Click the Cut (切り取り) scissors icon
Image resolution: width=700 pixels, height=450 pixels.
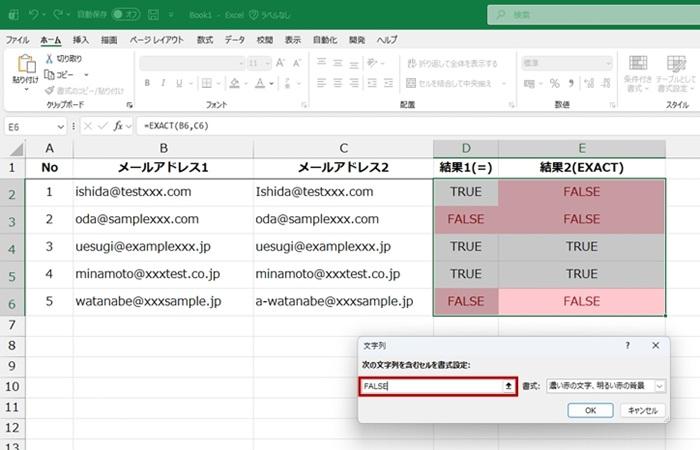(x=49, y=59)
